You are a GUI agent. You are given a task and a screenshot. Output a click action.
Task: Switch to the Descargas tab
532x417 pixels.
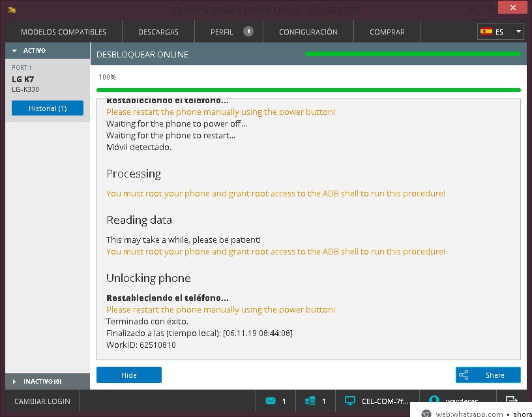tap(158, 32)
